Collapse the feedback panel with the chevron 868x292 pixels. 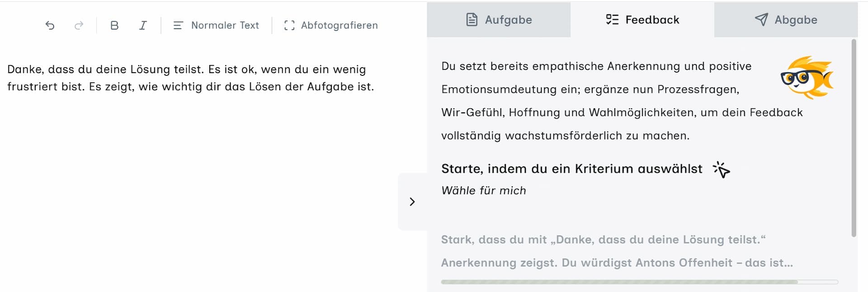click(412, 202)
